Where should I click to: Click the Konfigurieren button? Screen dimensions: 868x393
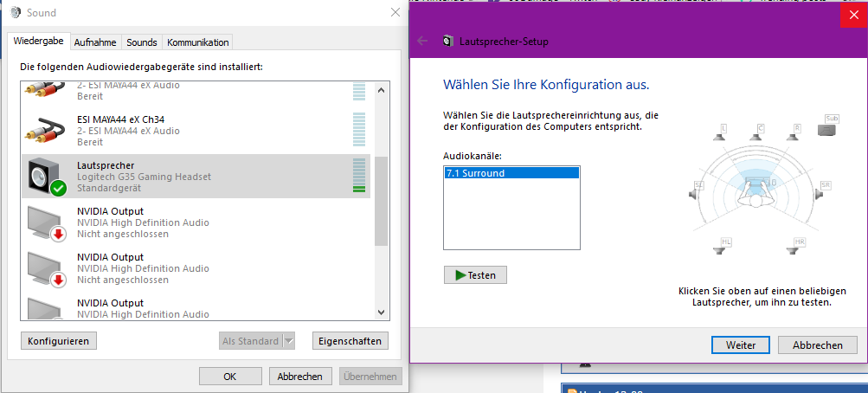click(58, 341)
